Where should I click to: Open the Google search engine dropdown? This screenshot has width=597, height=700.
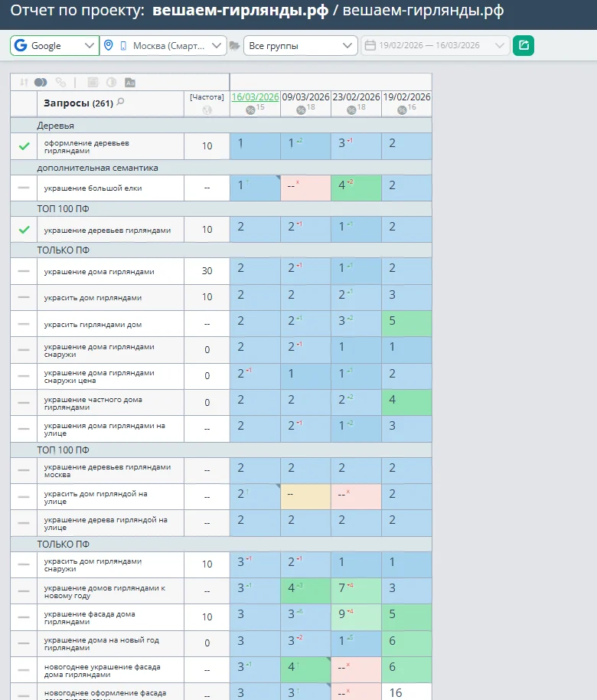[54, 46]
